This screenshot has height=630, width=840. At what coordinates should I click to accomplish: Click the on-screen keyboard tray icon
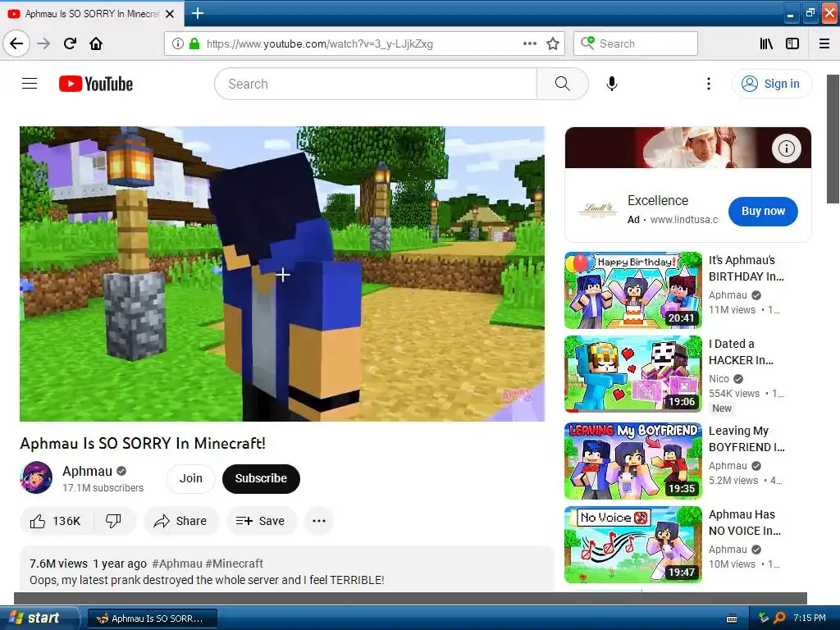[x=732, y=619]
